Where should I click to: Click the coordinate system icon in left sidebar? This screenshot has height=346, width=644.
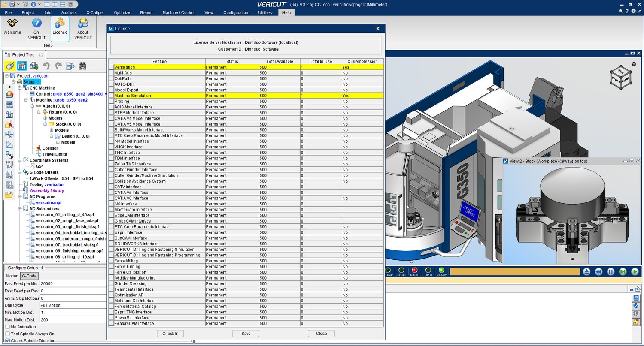click(x=9, y=144)
